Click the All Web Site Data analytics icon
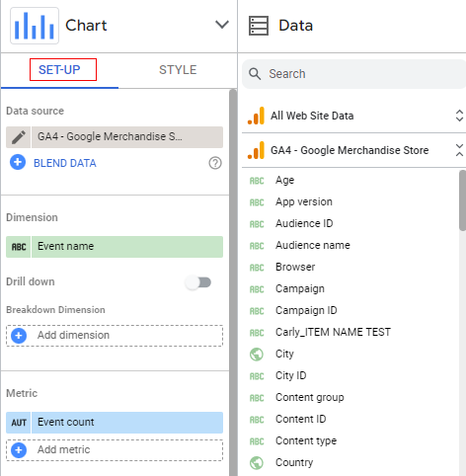Image resolution: width=466 pixels, height=476 pixels. pos(256,116)
